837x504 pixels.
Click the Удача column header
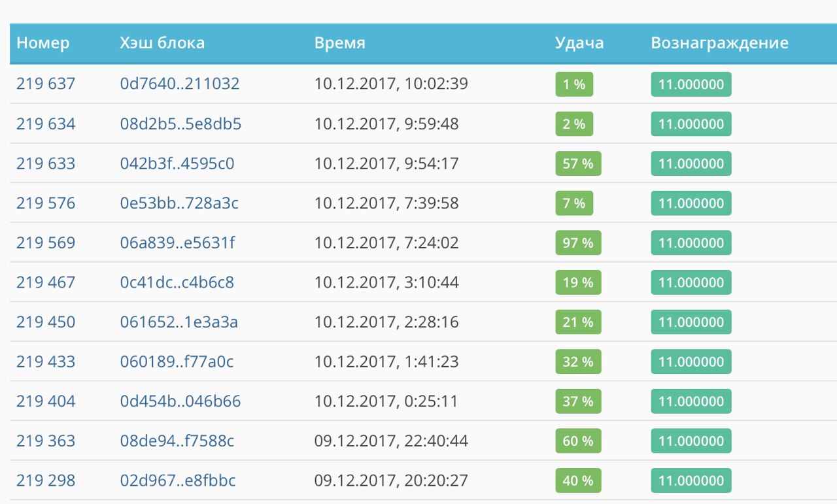(579, 43)
